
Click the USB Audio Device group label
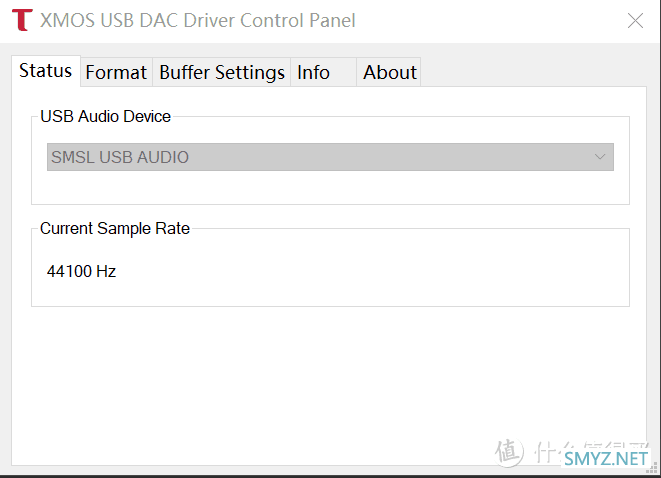[x=105, y=116]
